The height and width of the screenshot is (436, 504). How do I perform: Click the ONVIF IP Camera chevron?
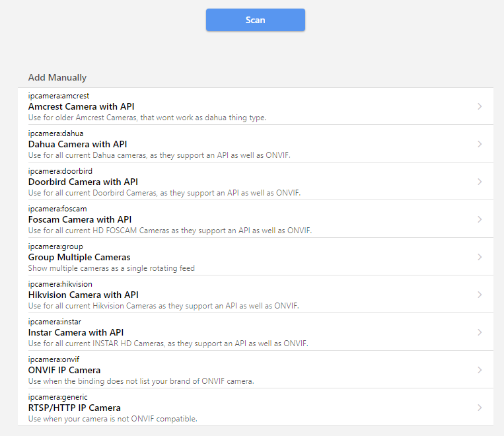(480, 370)
